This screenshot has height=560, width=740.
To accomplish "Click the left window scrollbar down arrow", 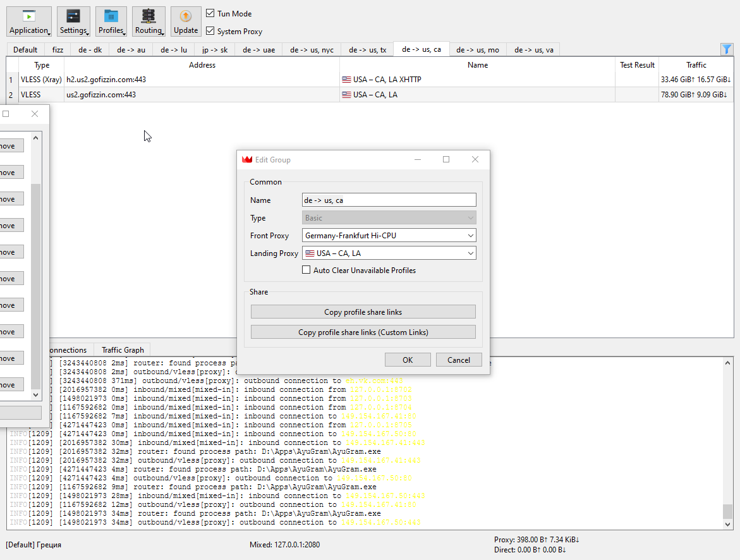I will tap(36, 395).
